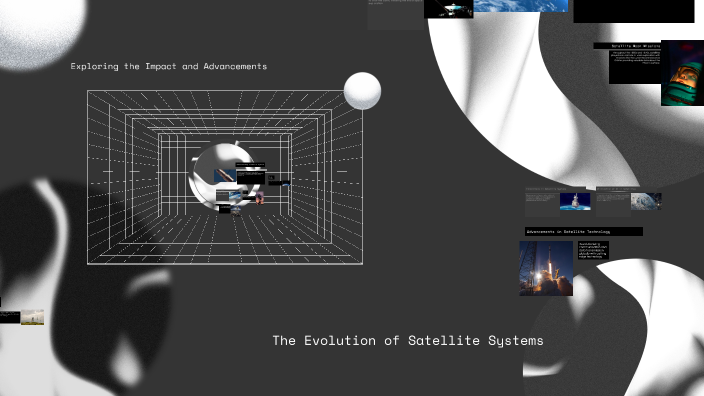
Task: Click the orange sunset thumbnail inside grid frame
Action: point(260,198)
